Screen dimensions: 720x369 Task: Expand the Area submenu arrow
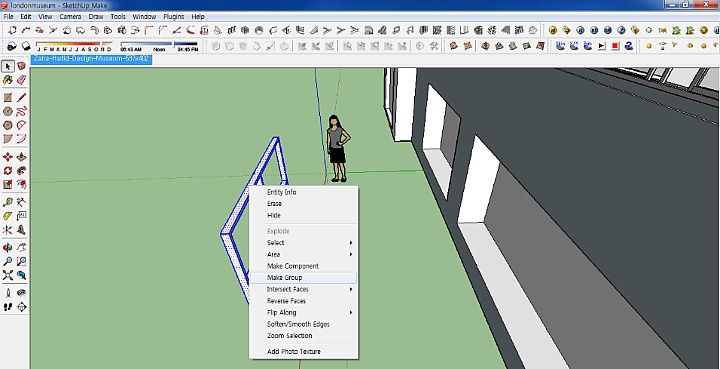coord(351,254)
